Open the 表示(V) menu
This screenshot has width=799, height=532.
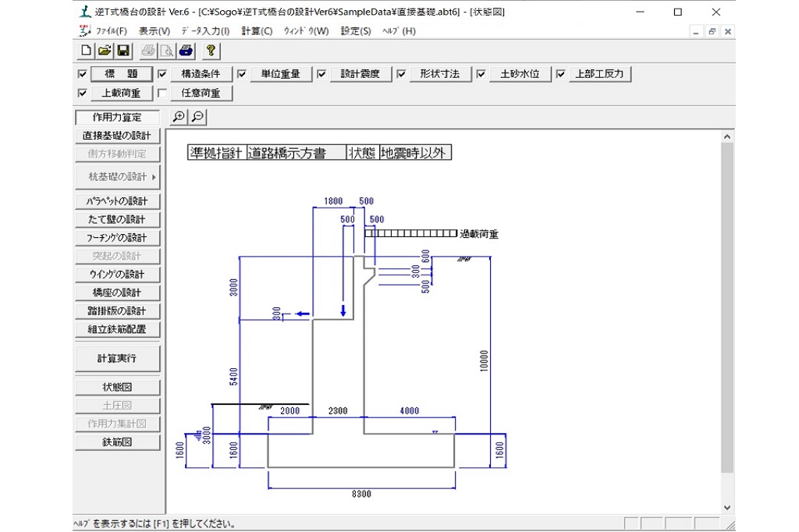[154, 31]
